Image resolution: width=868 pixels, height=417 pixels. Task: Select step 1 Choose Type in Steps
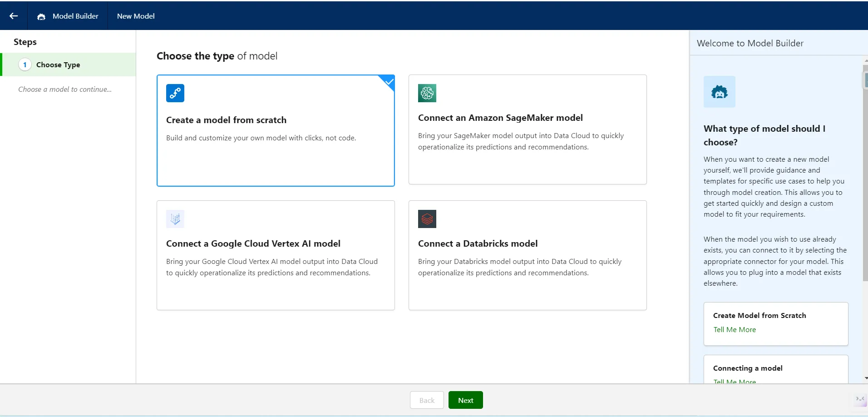tap(58, 65)
